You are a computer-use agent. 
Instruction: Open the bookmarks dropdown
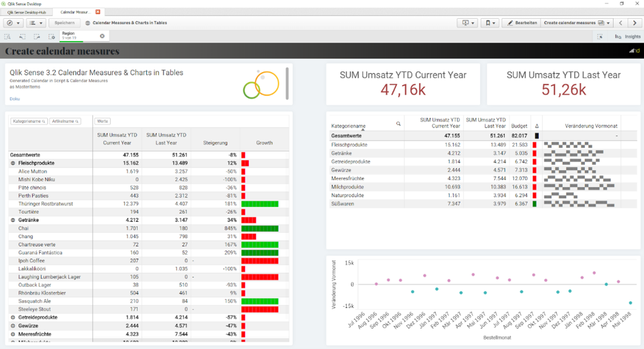(x=491, y=23)
